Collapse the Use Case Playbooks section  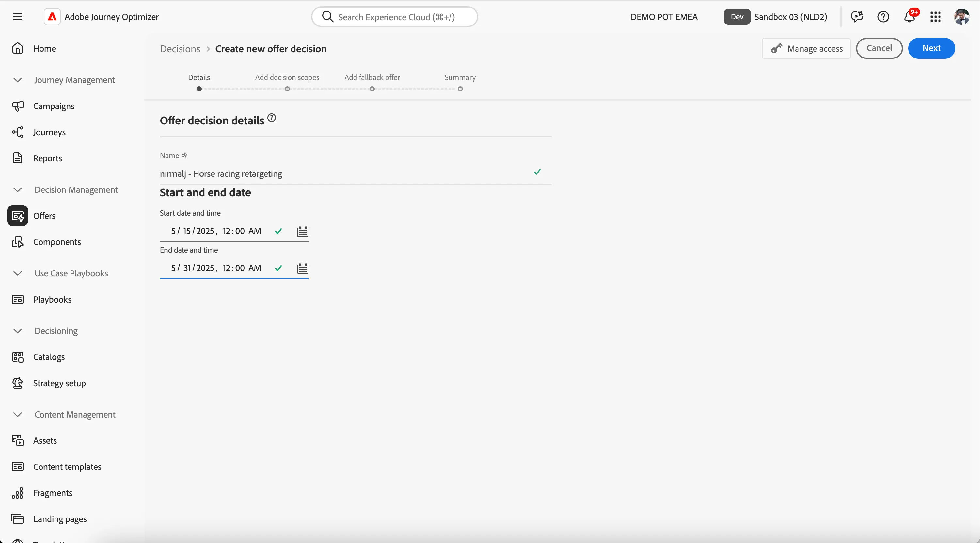18,273
